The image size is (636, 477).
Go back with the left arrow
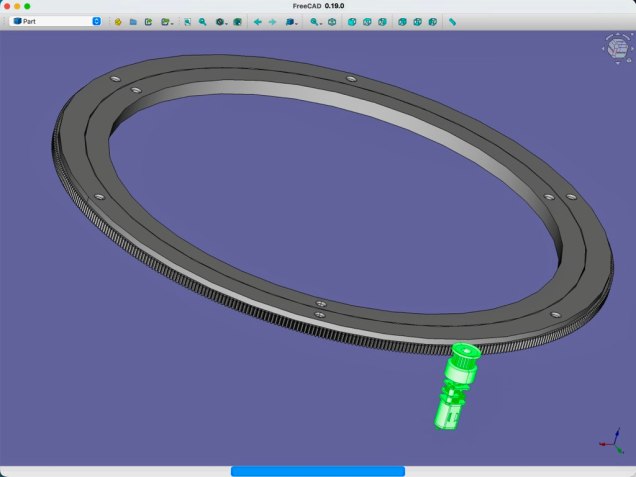[257, 21]
